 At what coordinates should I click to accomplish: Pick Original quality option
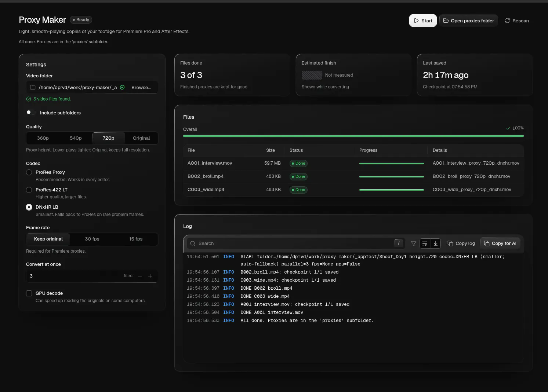pos(141,138)
